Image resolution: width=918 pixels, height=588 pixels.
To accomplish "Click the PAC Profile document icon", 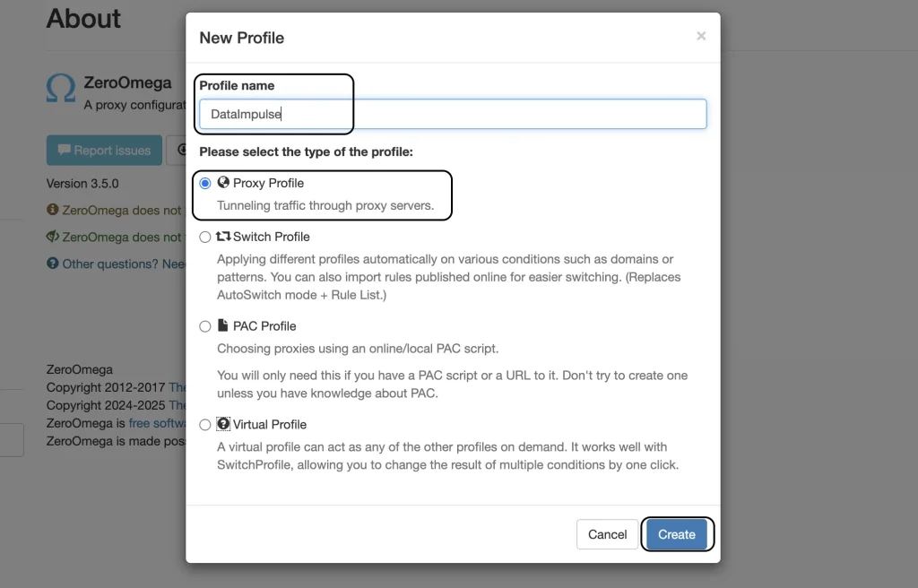I will pos(222,325).
